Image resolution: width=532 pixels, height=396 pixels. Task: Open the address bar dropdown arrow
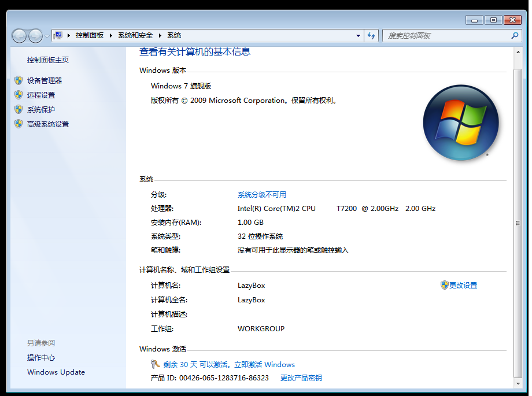(358, 35)
